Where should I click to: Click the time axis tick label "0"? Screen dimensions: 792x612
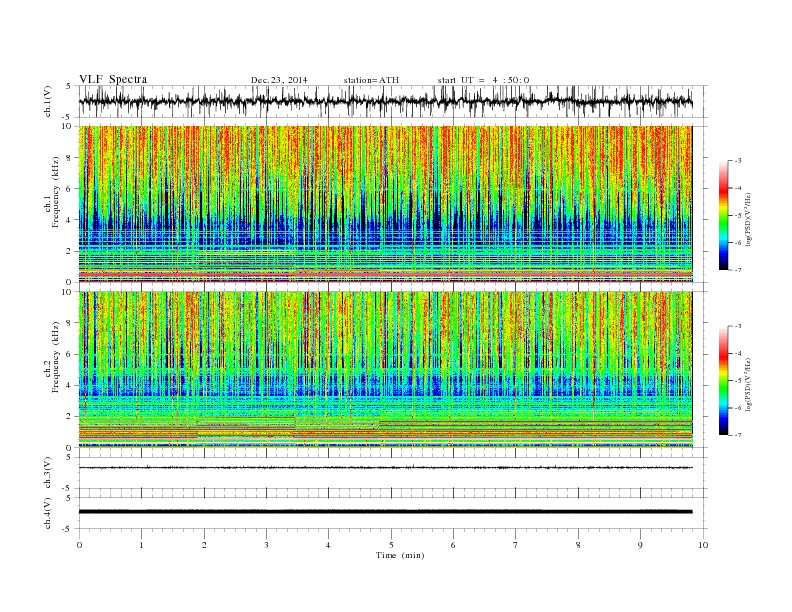(79, 545)
